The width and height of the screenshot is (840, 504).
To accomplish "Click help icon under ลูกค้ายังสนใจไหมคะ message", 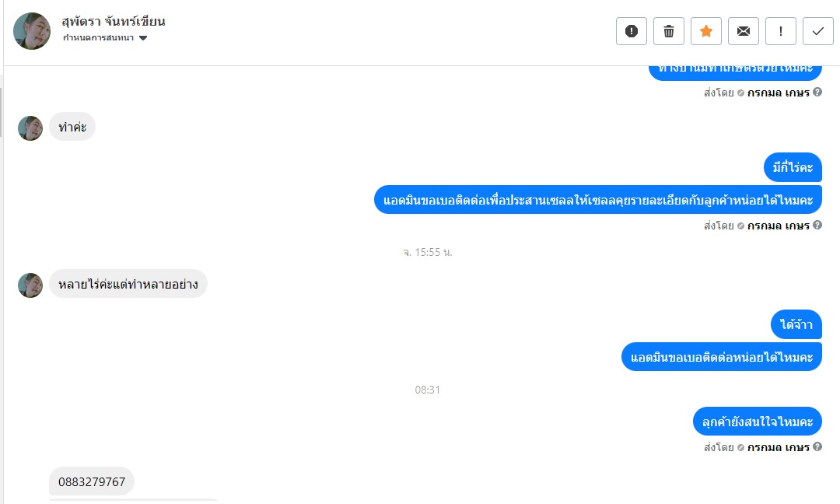I will pyautogui.click(x=817, y=446).
